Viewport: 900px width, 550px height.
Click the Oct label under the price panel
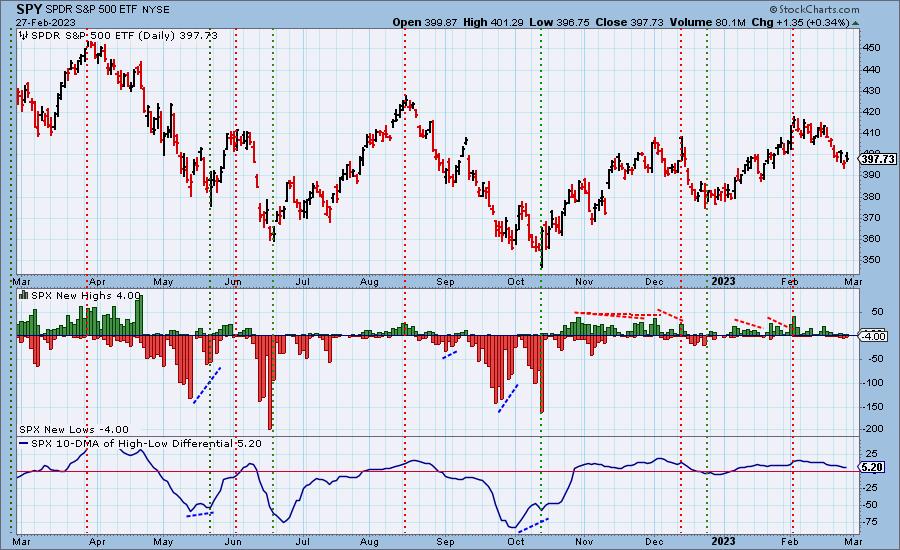point(516,281)
